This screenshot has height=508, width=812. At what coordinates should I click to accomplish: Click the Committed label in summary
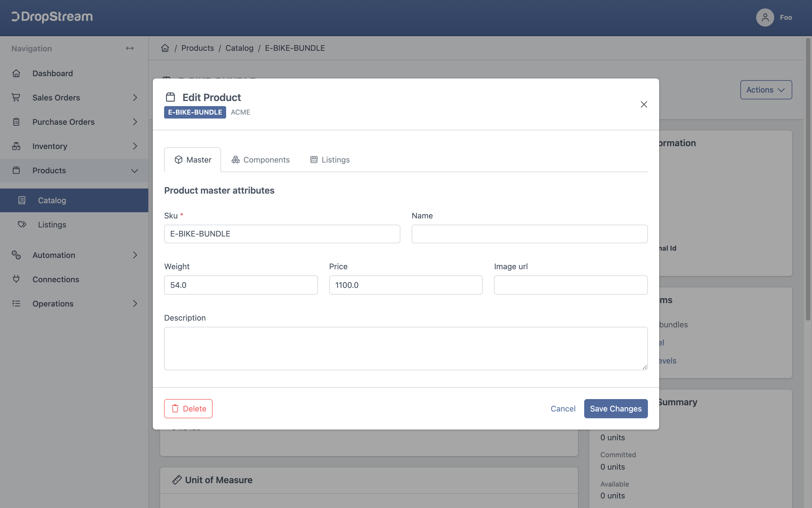click(x=618, y=455)
